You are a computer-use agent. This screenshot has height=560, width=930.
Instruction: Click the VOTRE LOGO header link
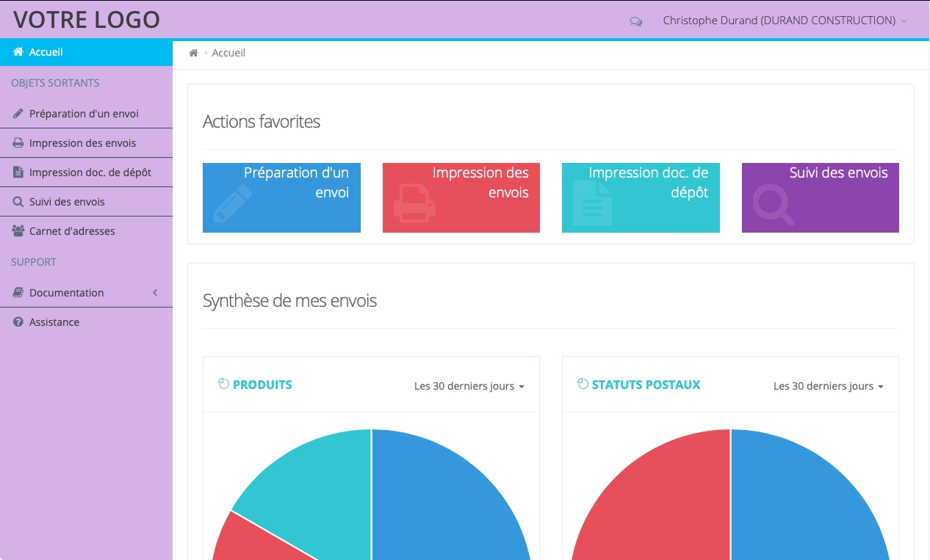click(x=87, y=20)
